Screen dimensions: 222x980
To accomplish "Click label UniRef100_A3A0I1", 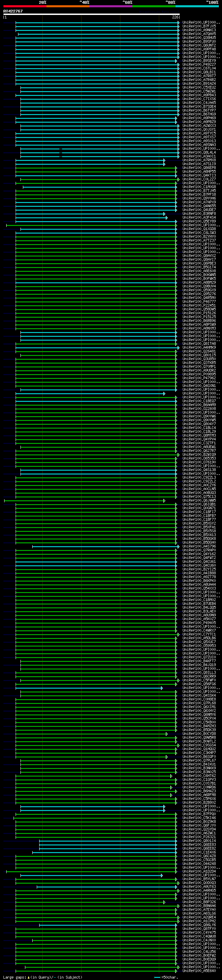I will (199, 156).
